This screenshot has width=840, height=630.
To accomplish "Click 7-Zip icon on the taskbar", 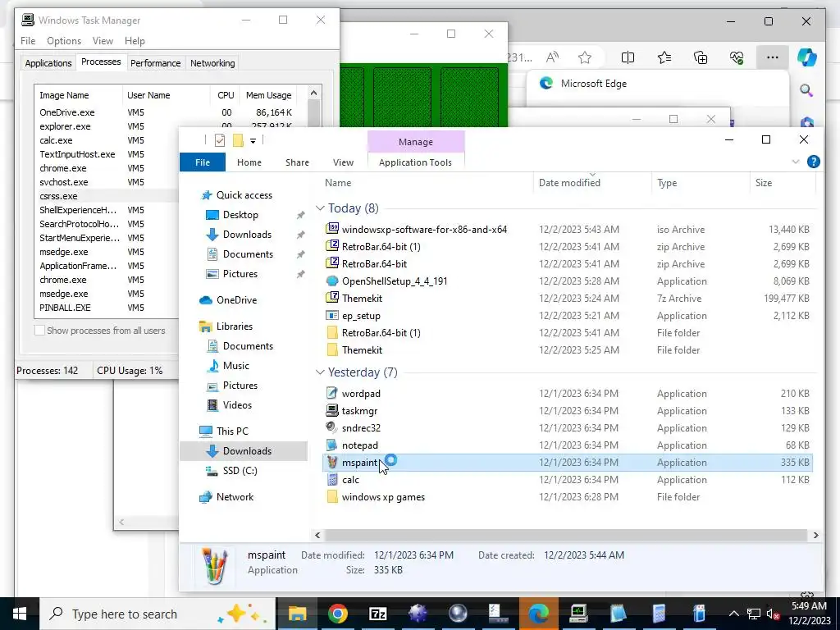I will [x=377, y=614].
